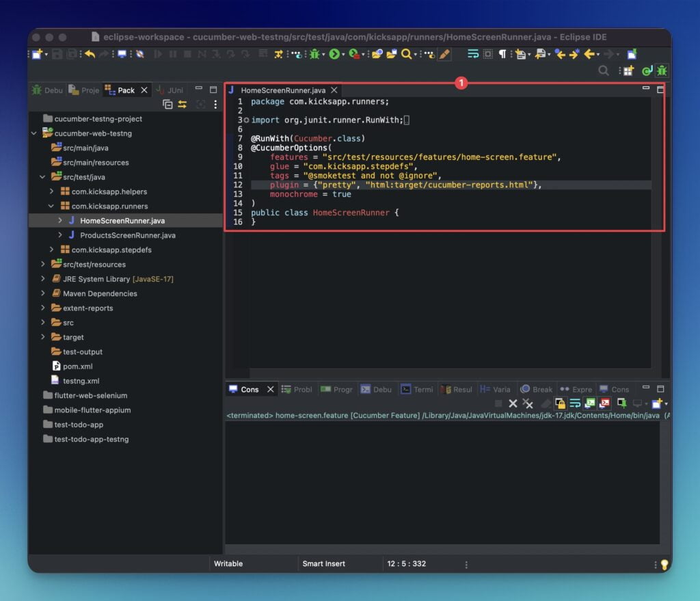This screenshot has width=700, height=601.
Task: Click the Search magnifier in main toolbar
Action: click(406, 54)
